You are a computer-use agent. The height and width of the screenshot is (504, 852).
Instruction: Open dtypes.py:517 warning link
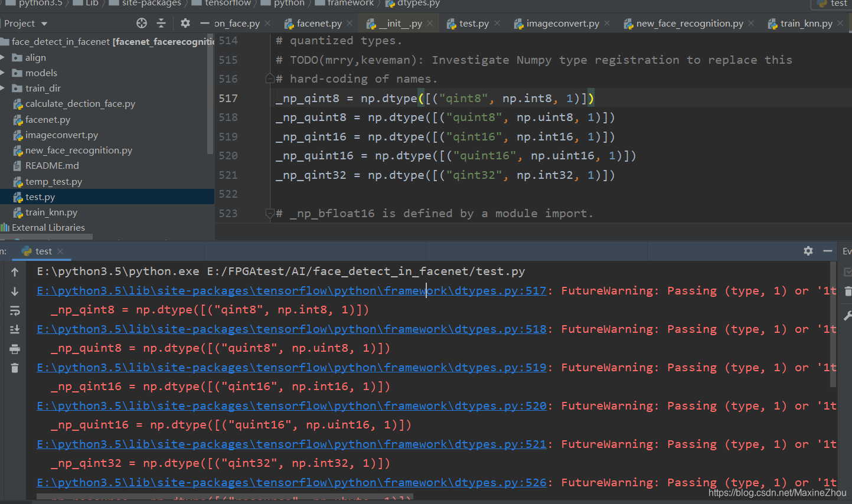[x=292, y=290]
